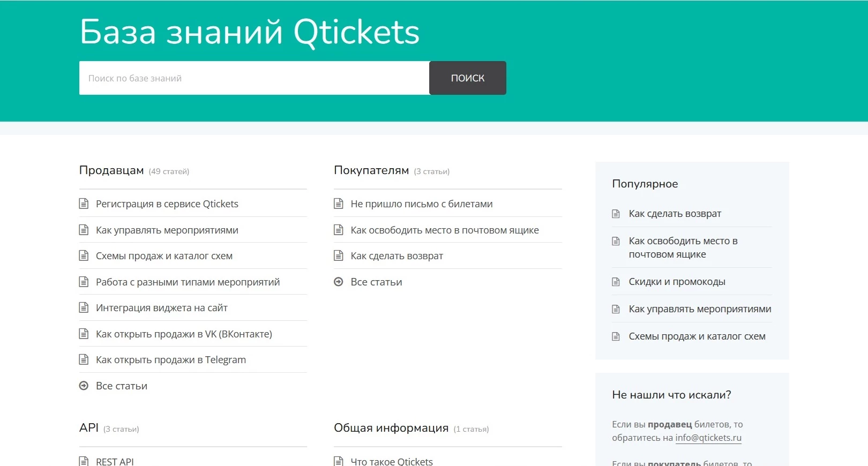Open Работа с разными типами мероприятий article
Screen dimensions: 868x466
click(188, 282)
